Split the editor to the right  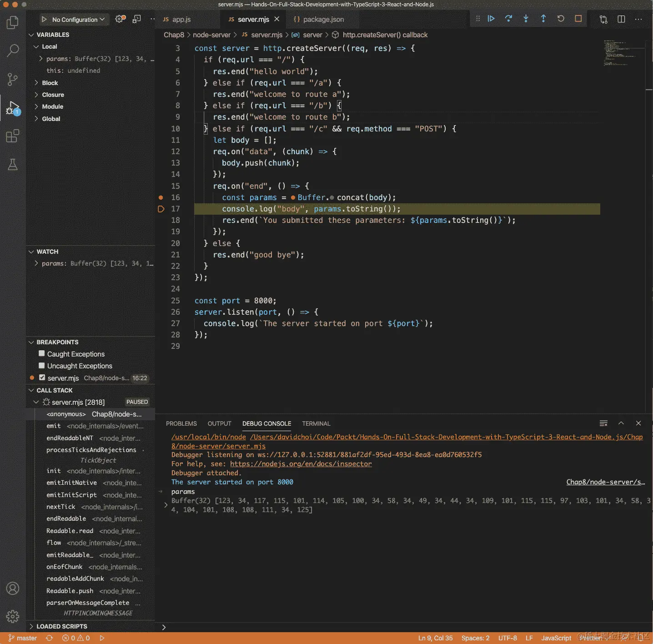[x=621, y=19]
